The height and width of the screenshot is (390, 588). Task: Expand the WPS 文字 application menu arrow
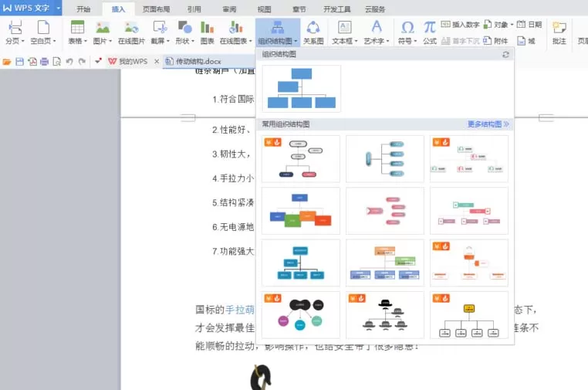58,8
